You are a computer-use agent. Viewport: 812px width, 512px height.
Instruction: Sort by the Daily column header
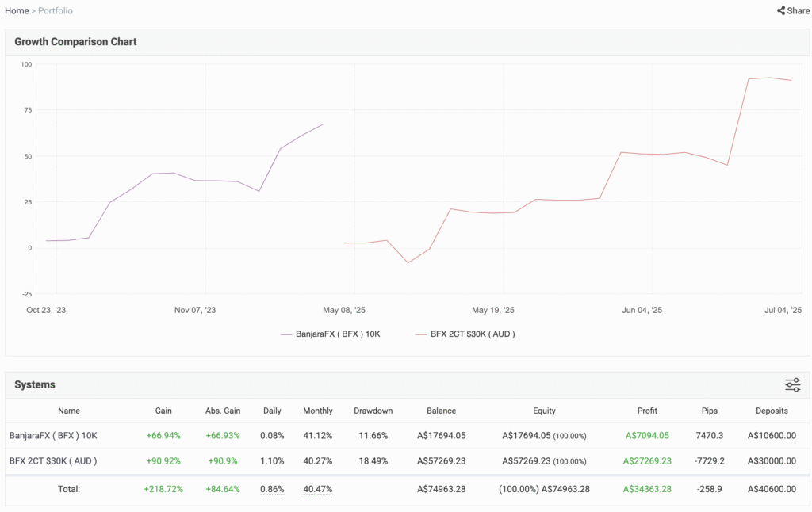272,411
